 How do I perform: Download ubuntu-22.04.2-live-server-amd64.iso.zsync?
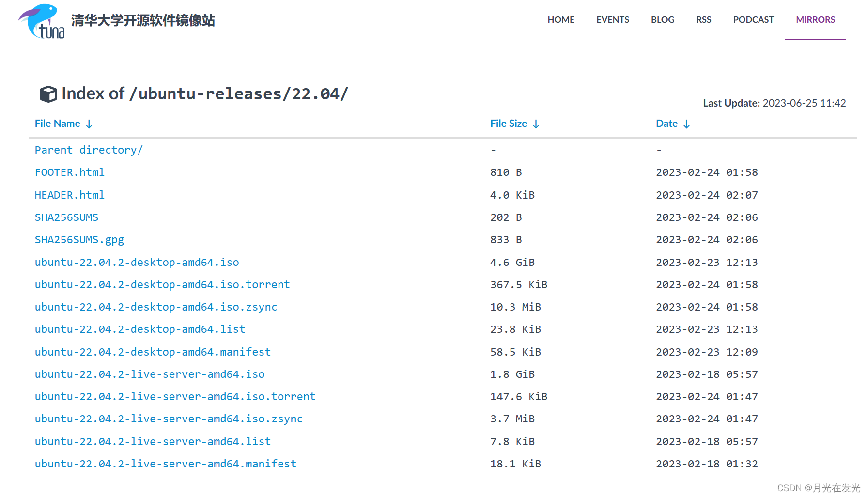169,419
